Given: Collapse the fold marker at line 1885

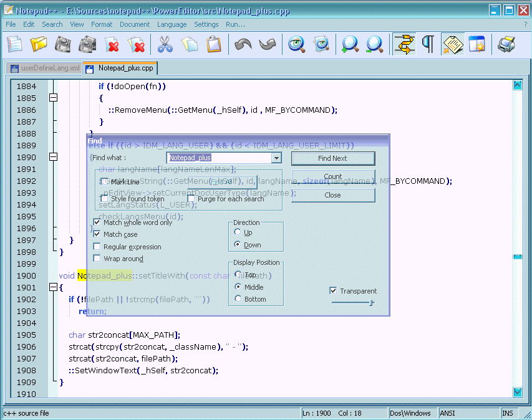Looking at the screenshot, I should click(53, 98).
